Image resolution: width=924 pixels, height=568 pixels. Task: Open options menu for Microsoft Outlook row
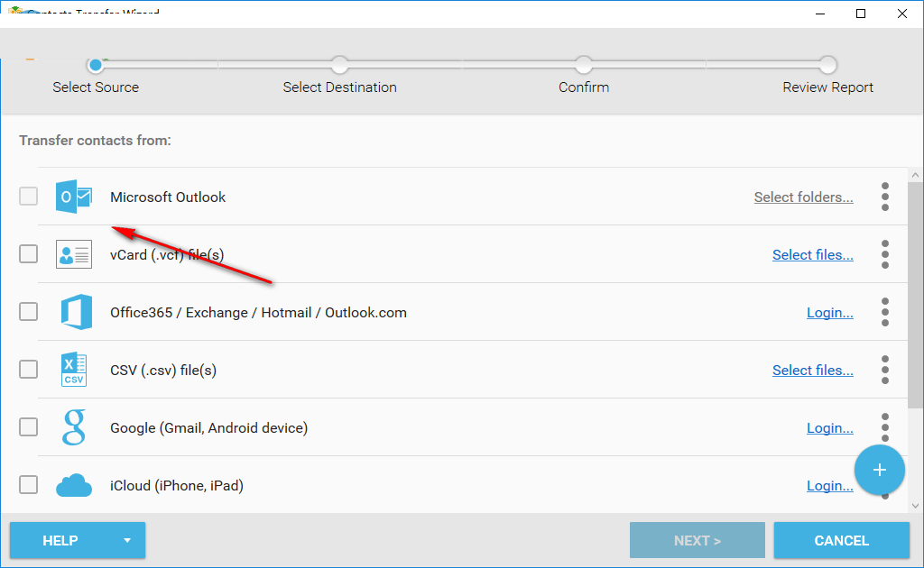click(x=885, y=197)
